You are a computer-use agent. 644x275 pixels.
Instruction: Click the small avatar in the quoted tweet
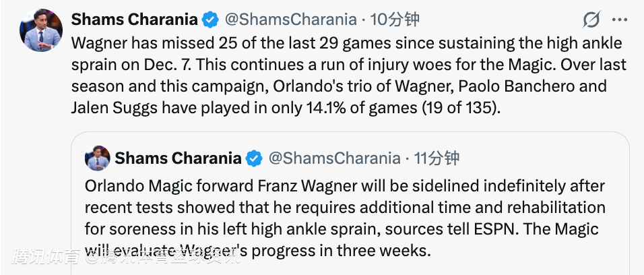[x=97, y=158]
